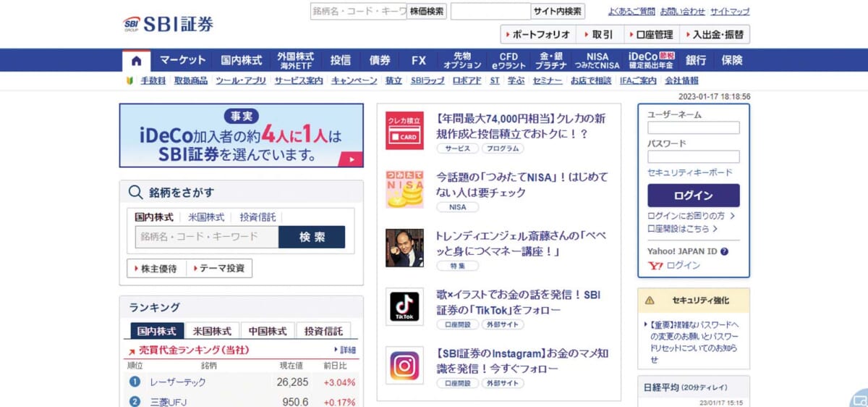
Task: Open セキュリティキーボード link
Action: coord(689,172)
